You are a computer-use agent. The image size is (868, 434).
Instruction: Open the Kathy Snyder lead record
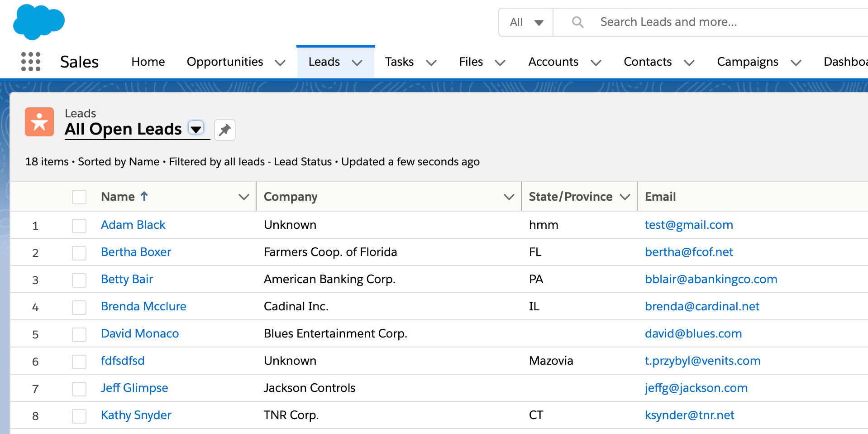(x=136, y=415)
